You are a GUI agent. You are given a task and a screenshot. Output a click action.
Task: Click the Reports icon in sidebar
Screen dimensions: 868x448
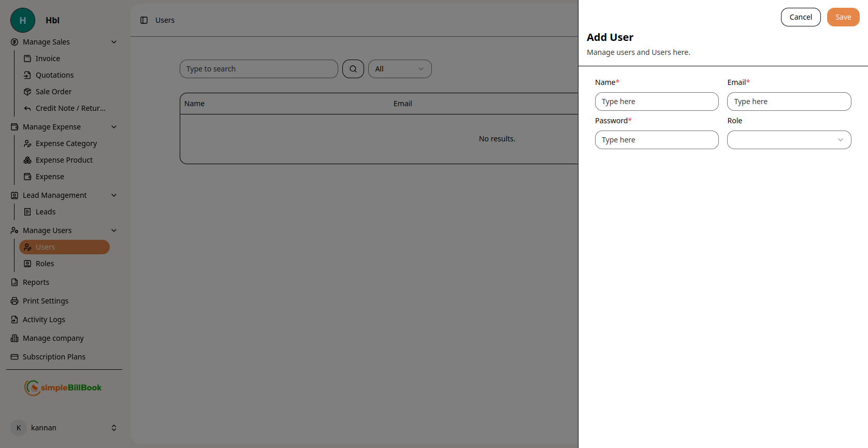(x=15, y=282)
